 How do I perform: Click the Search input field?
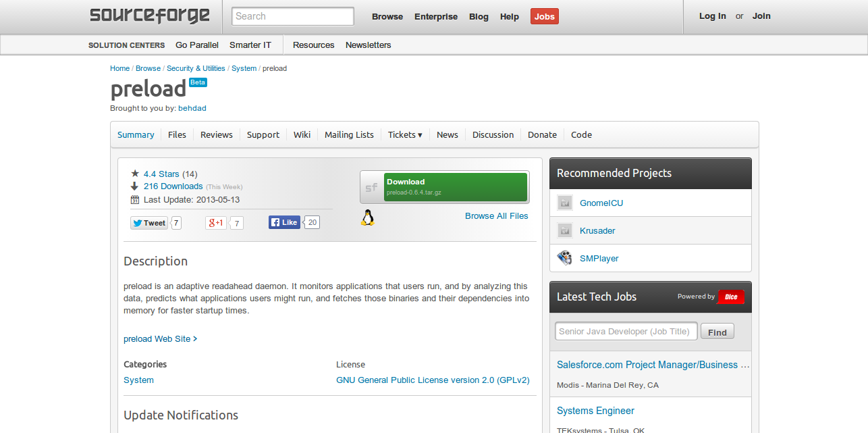[293, 16]
